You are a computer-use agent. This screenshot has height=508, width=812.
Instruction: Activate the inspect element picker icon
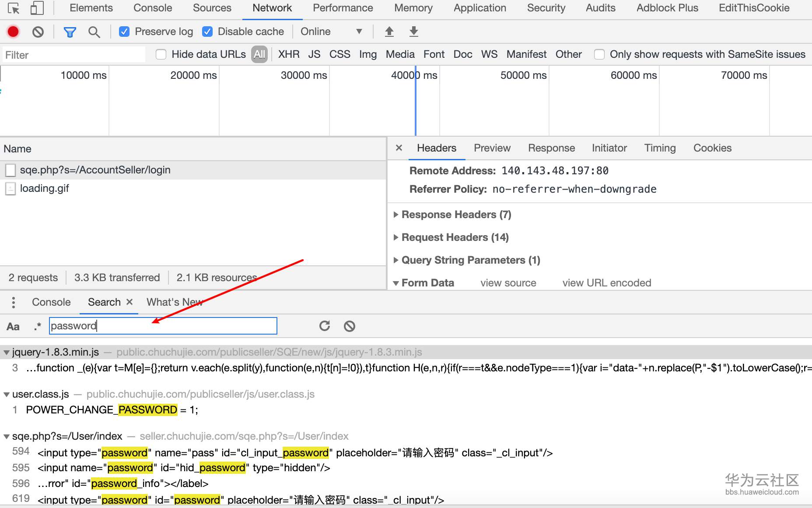tap(14, 8)
